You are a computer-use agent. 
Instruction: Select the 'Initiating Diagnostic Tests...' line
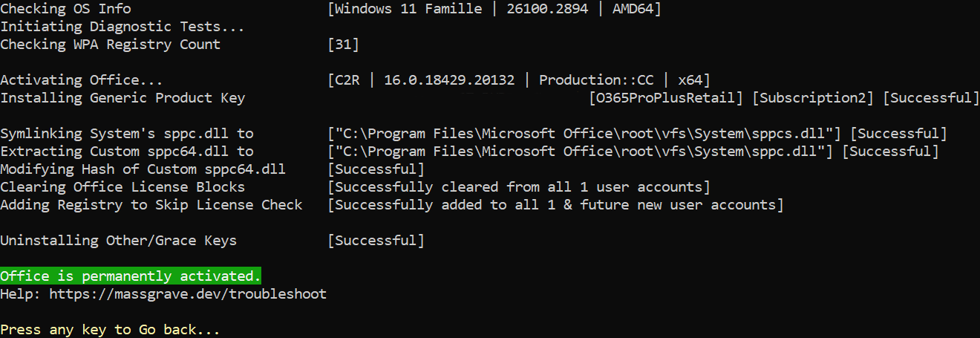[x=122, y=27]
